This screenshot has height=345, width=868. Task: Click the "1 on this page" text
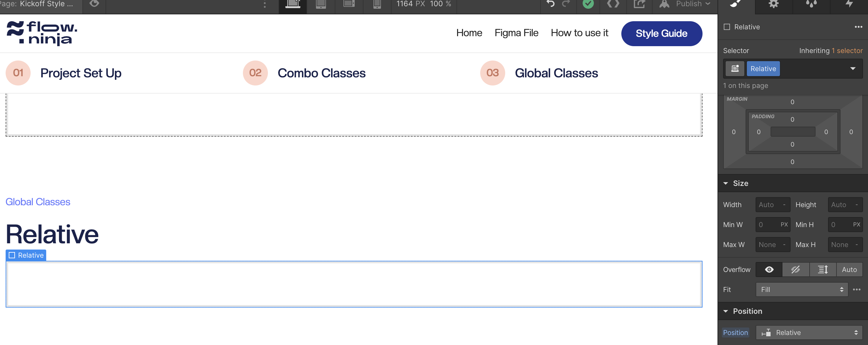(x=745, y=85)
